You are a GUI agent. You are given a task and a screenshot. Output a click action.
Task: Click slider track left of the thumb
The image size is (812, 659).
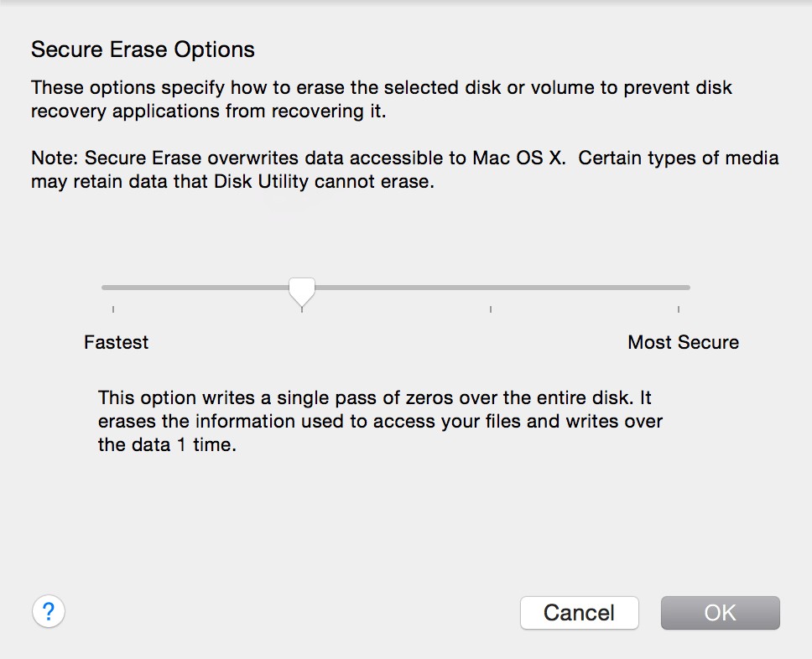tap(195, 288)
